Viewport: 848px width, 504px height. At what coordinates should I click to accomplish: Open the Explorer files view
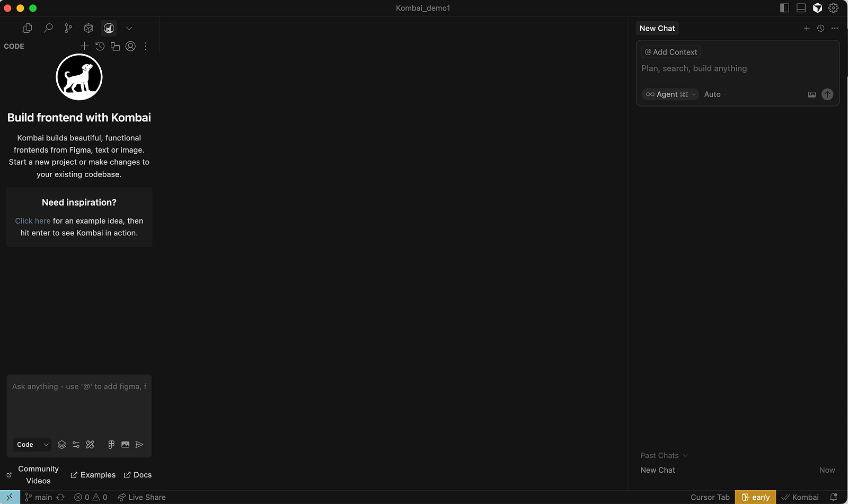tap(28, 28)
